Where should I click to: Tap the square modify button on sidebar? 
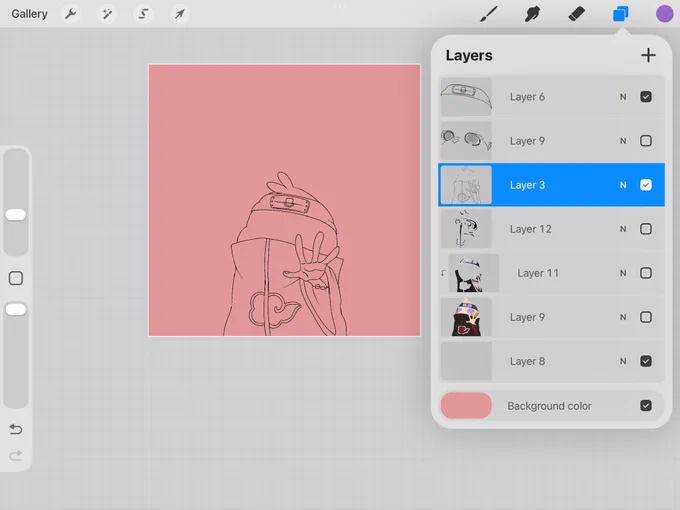point(16,278)
